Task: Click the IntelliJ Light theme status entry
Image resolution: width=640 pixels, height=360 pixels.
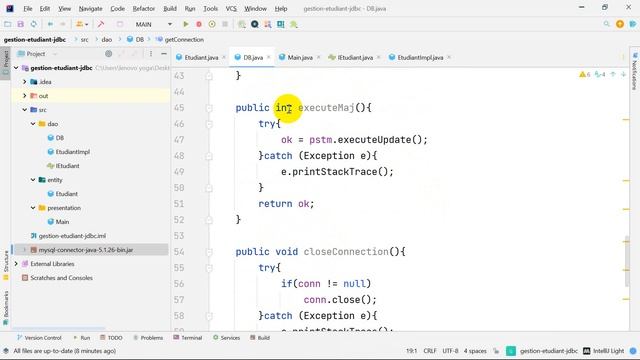Action: click(x=604, y=351)
